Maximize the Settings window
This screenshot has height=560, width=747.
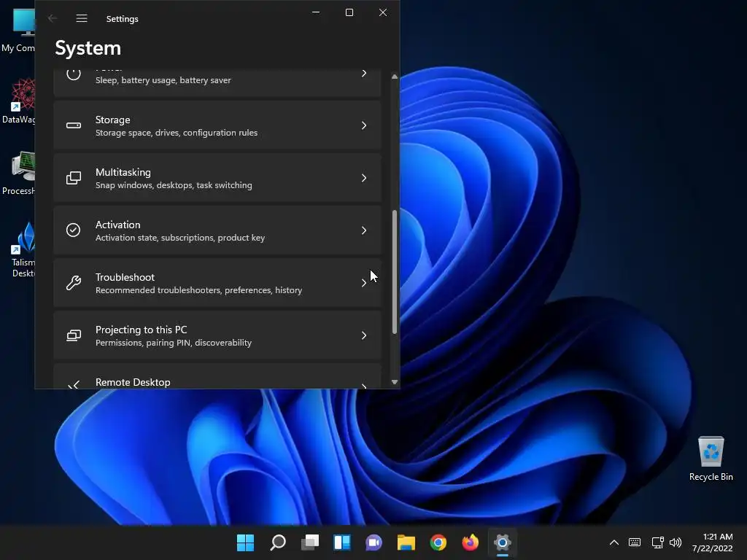click(x=349, y=12)
